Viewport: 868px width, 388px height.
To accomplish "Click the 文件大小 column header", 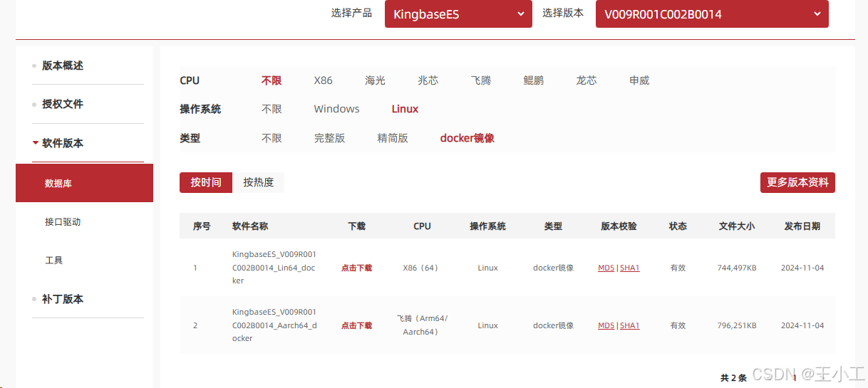I will click(x=737, y=226).
